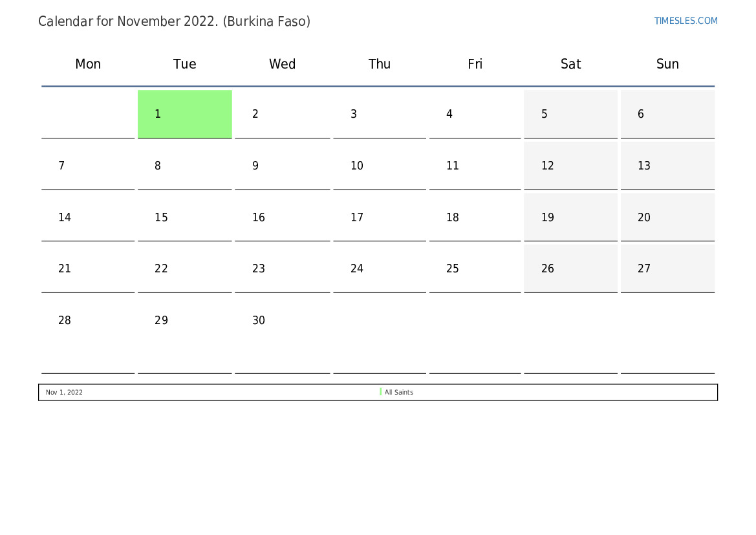
Task: Click the calendar title for November 2022
Action: point(174,21)
